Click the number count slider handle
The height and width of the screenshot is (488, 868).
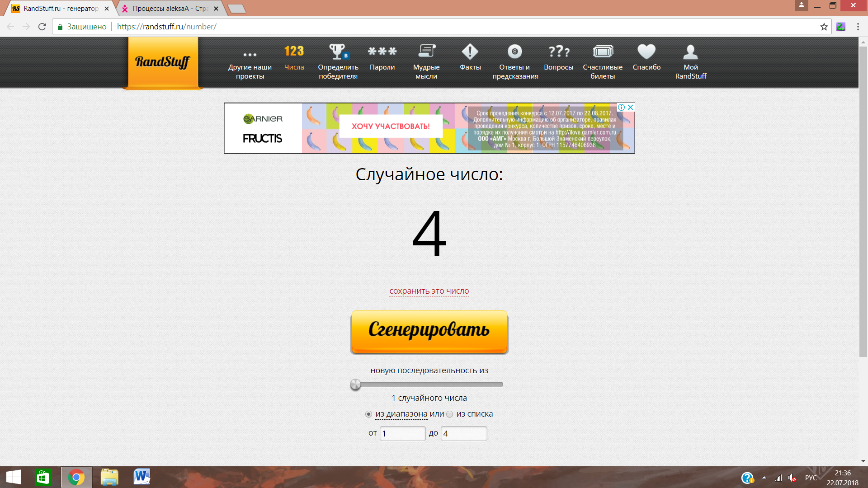[x=356, y=385]
